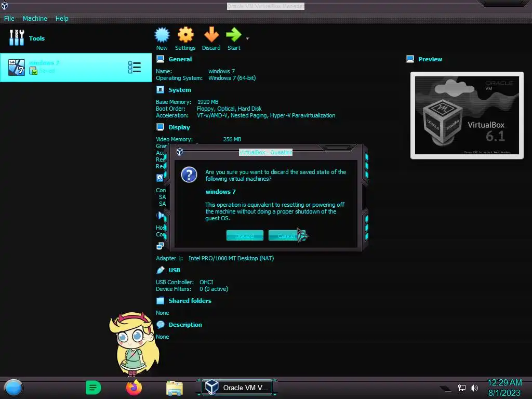Screen dimensions: 532x399
Task: Open the USB section heading
Action: [175, 270]
